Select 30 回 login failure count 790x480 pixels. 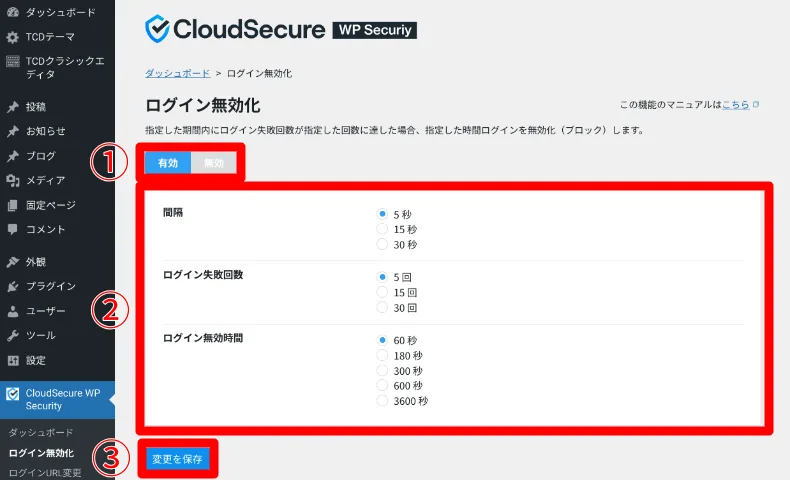382,307
